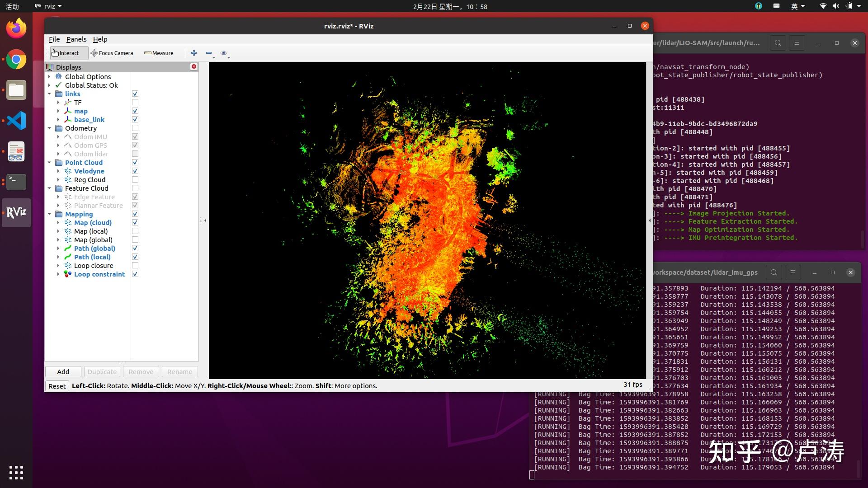Expand the Global Options tree item

click(49, 77)
